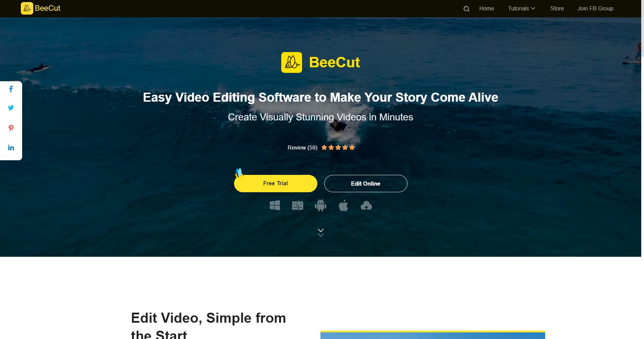Share page via Facebook sidebar icon
This screenshot has height=339, width=644.
pyautogui.click(x=11, y=89)
